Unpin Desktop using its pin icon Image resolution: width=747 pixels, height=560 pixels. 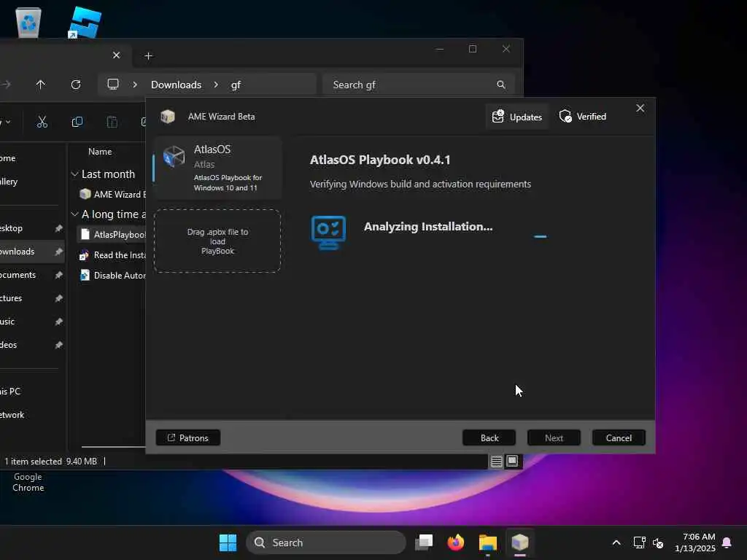tap(58, 228)
